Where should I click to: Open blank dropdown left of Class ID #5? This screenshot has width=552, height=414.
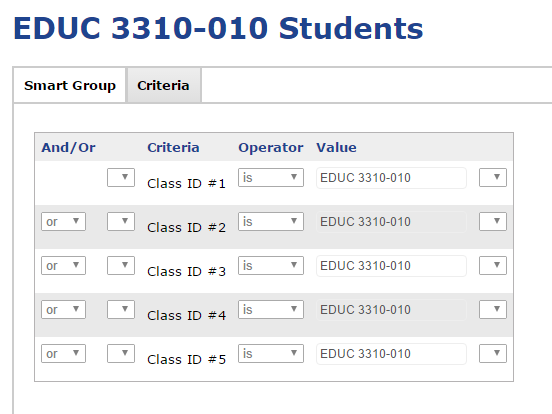tap(121, 353)
